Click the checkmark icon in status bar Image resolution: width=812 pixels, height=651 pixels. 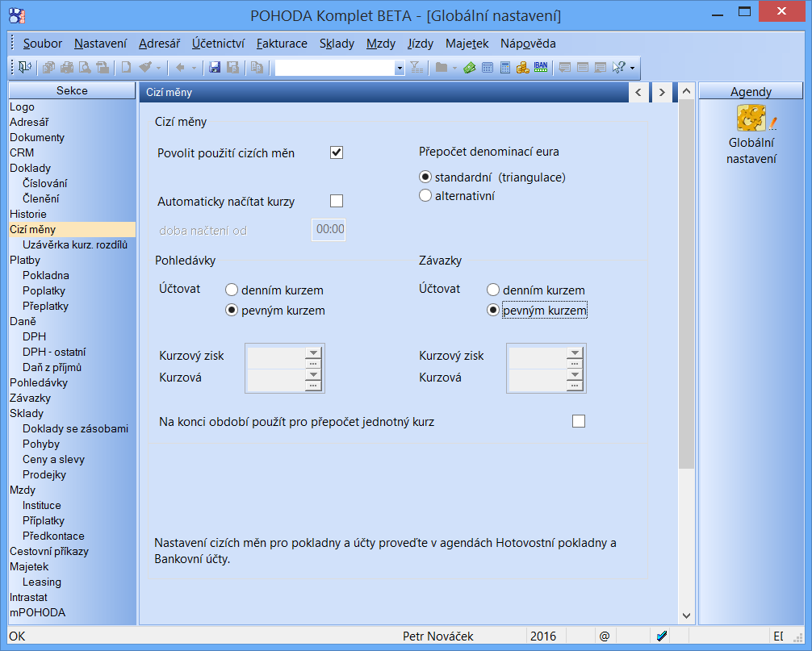pos(661,636)
